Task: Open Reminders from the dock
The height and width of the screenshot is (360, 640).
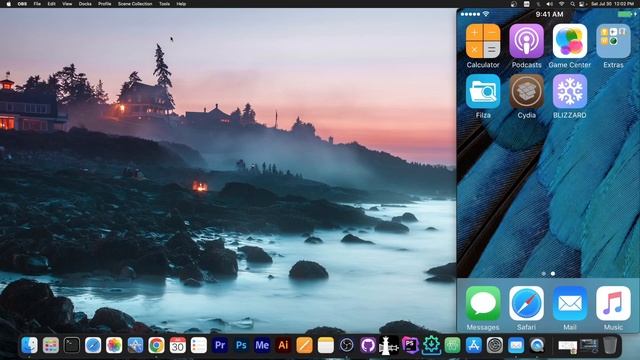Action: (199, 345)
